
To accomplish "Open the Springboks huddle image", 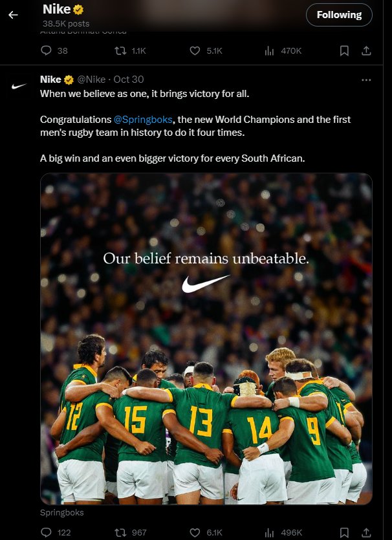I will pos(206,339).
